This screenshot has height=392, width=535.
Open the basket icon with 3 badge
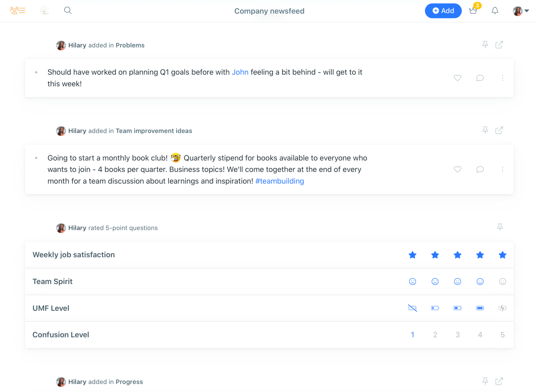pyautogui.click(x=473, y=10)
